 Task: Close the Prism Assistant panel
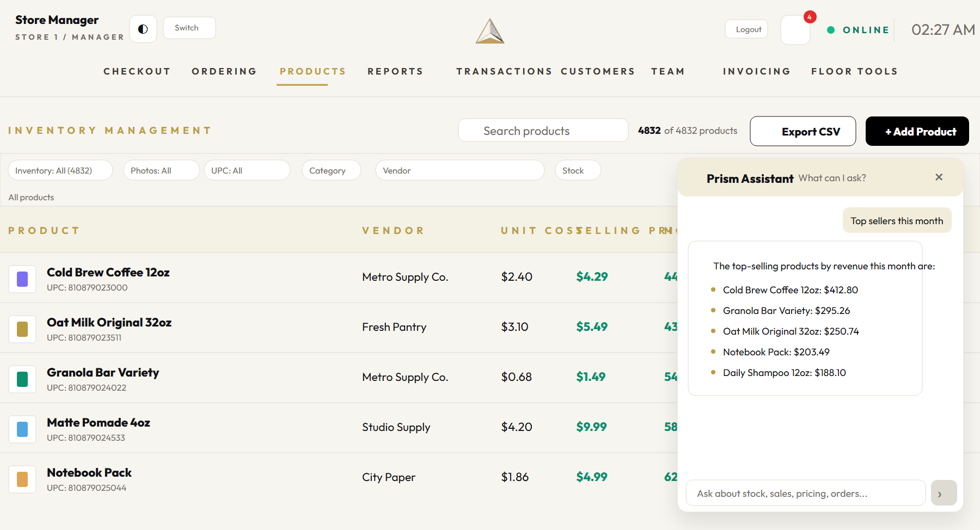point(939,177)
